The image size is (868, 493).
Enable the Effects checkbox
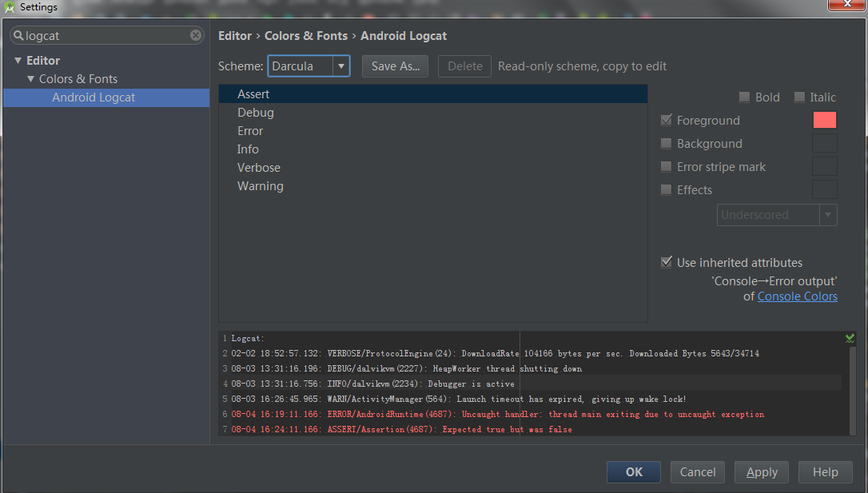(667, 190)
